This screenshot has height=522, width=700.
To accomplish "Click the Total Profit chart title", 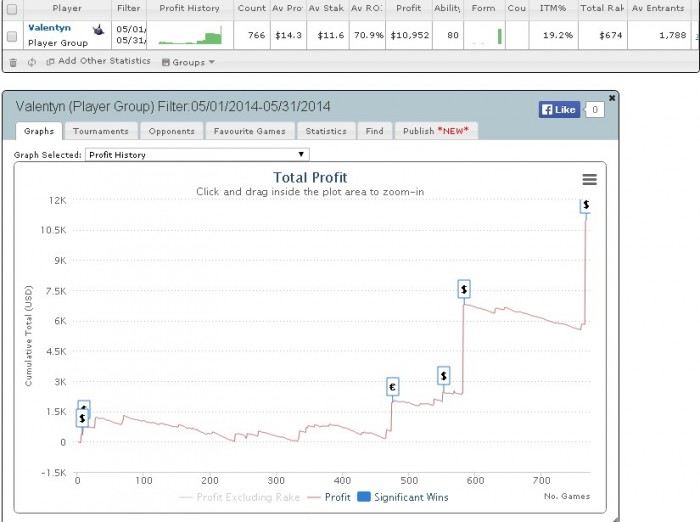I will coord(310,178).
